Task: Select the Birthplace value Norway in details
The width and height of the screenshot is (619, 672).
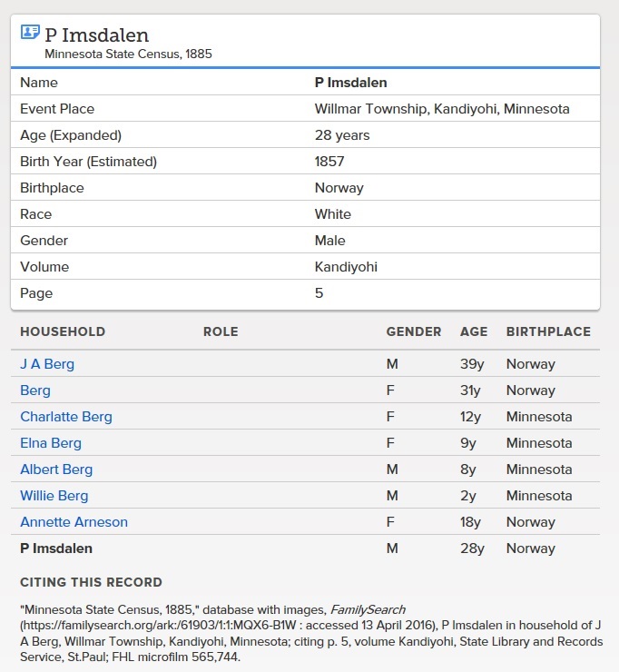Action: 339,188
